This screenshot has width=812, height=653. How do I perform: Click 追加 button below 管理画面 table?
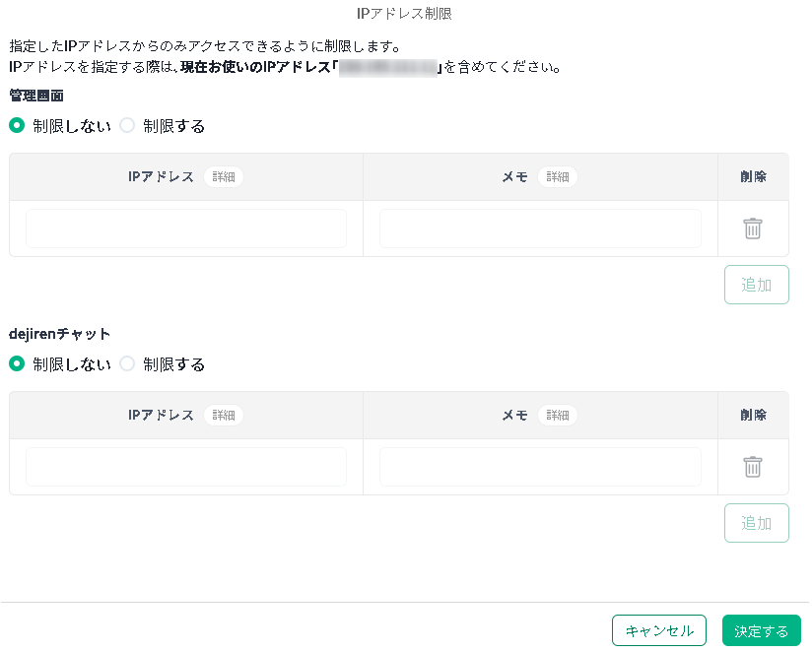[x=757, y=285]
